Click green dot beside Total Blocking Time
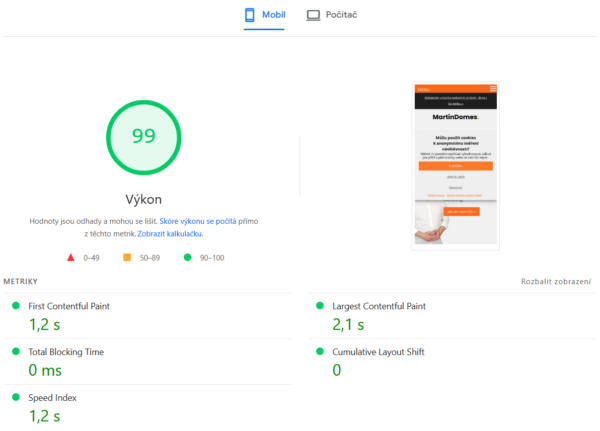The height and width of the screenshot is (431, 600). (x=16, y=351)
